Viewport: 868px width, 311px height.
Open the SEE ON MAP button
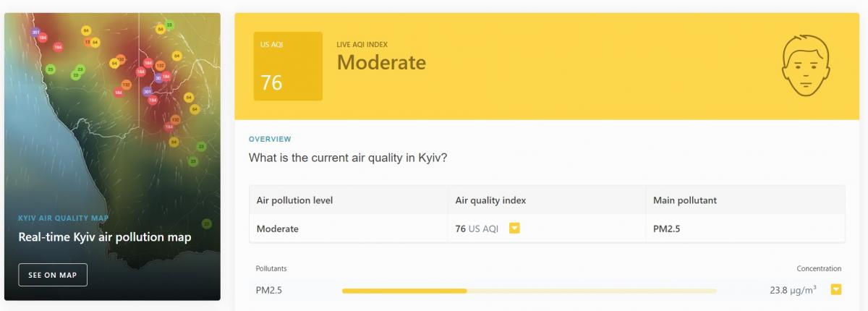53,275
